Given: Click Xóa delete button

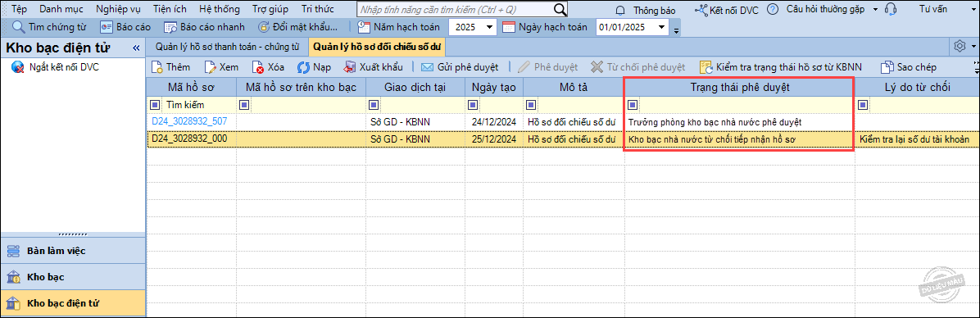Looking at the screenshot, I should 268,67.
